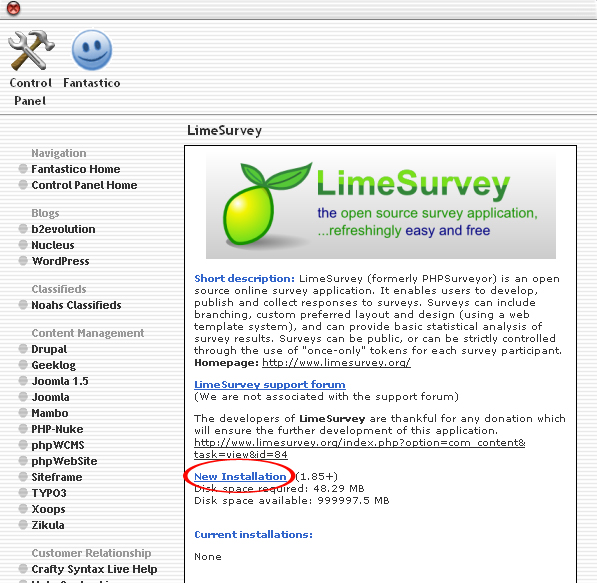The image size is (597, 583).
Task: Open the Control Panel tools icon
Action: coord(31,50)
